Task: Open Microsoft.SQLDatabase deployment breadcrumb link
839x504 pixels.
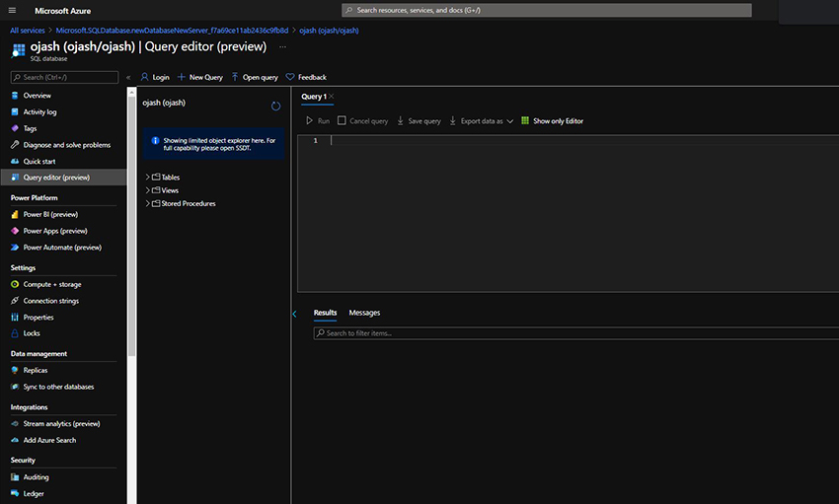Action: (x=172, y=31)
